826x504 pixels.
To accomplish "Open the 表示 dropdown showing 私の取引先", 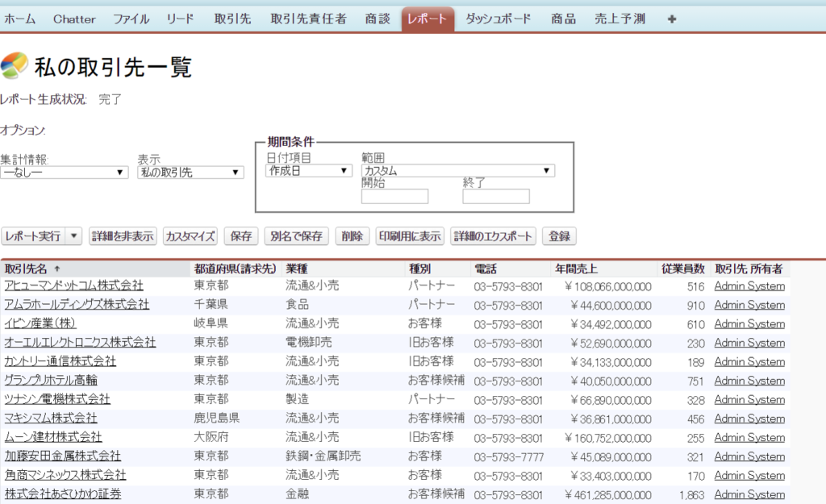I will coord(190,172).
